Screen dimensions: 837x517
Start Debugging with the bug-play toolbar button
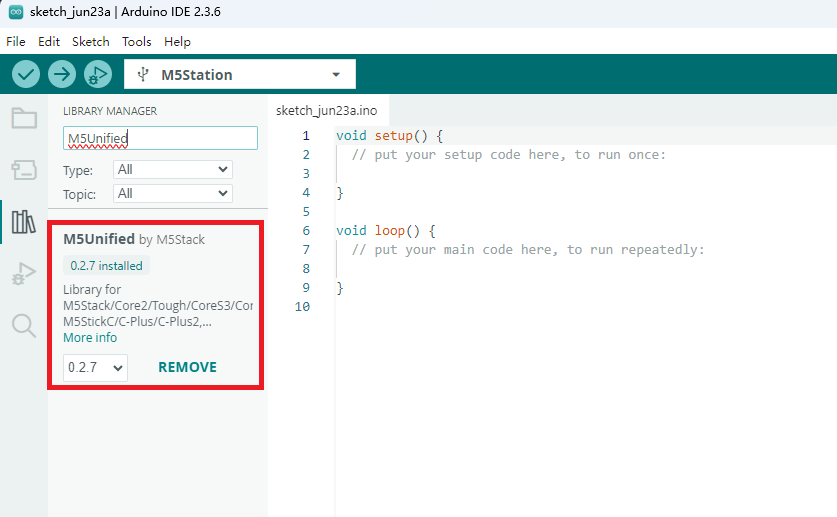[98, 74]
